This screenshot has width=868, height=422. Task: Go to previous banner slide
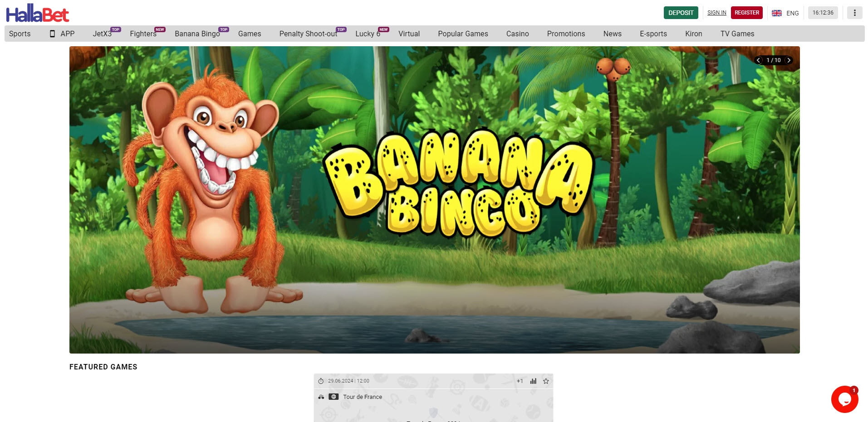pyautogui.click(x=758, y=60)
